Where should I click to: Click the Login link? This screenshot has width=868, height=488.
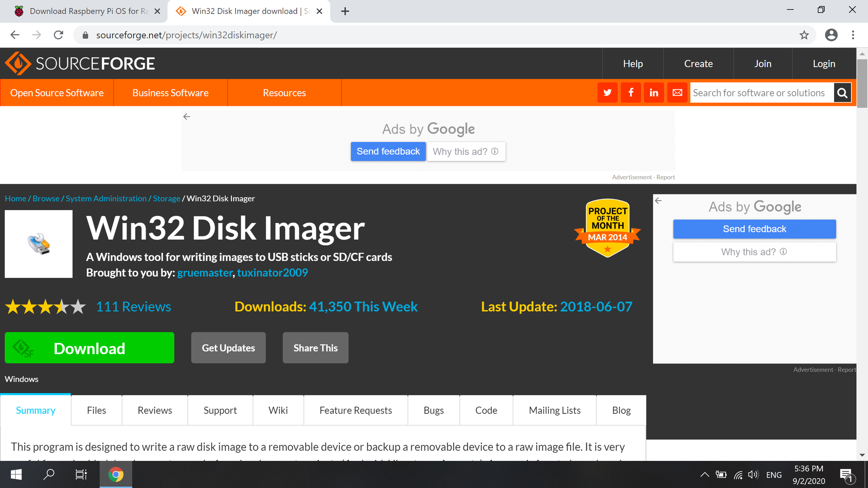824,64
